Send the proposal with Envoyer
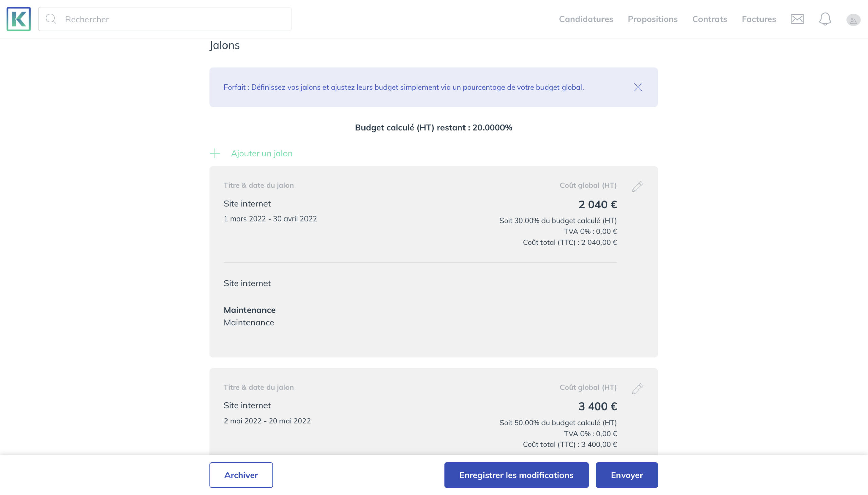 click(x=627, y=475)
